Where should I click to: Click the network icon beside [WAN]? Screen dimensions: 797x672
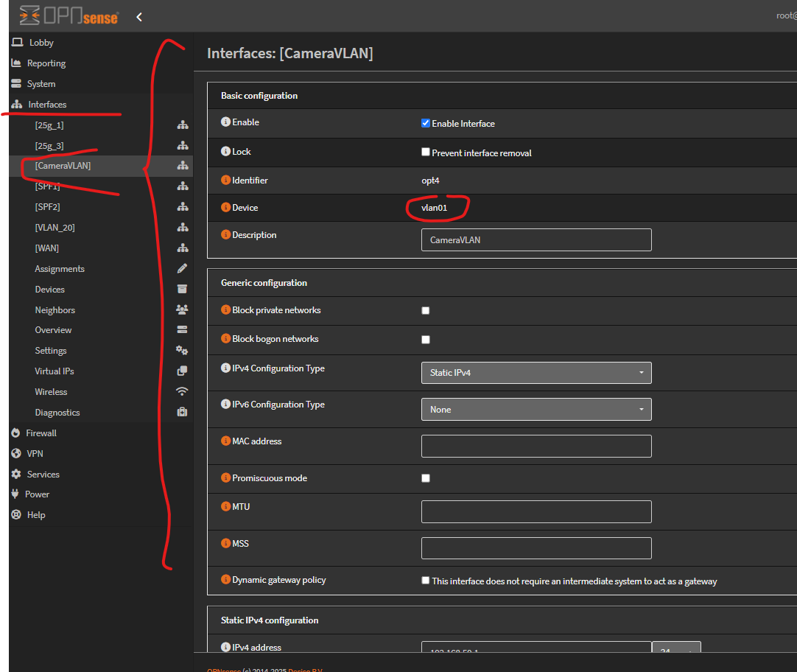(182, 248)
